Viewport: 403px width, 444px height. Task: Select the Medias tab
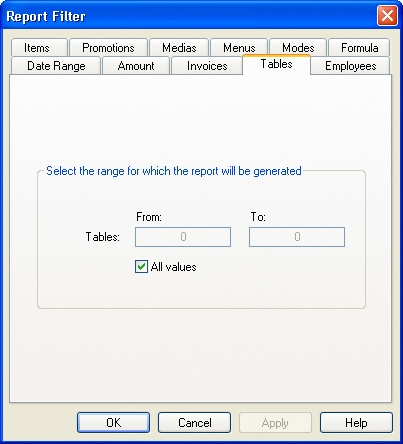[x=179, y=48]
